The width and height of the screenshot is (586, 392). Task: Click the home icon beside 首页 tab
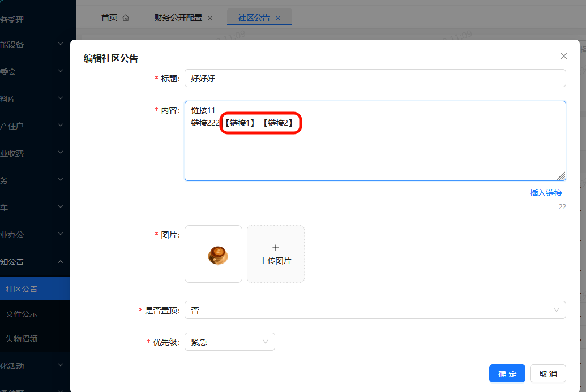127,17
